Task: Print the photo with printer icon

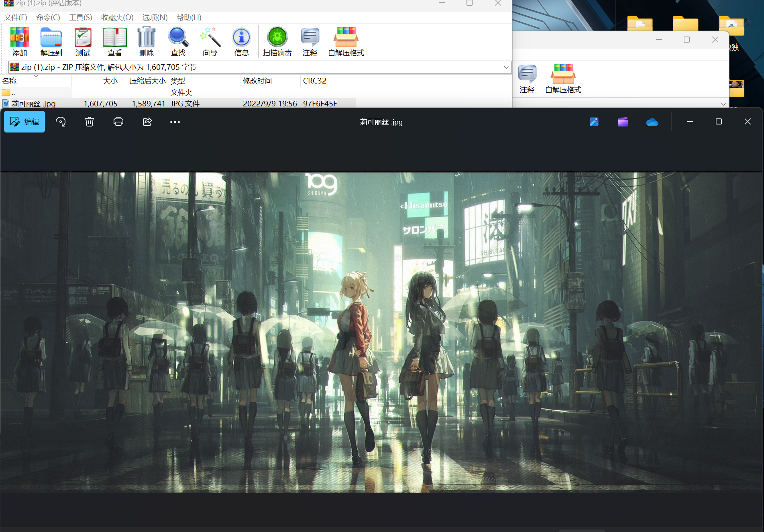Action: (x=118, y=122)
